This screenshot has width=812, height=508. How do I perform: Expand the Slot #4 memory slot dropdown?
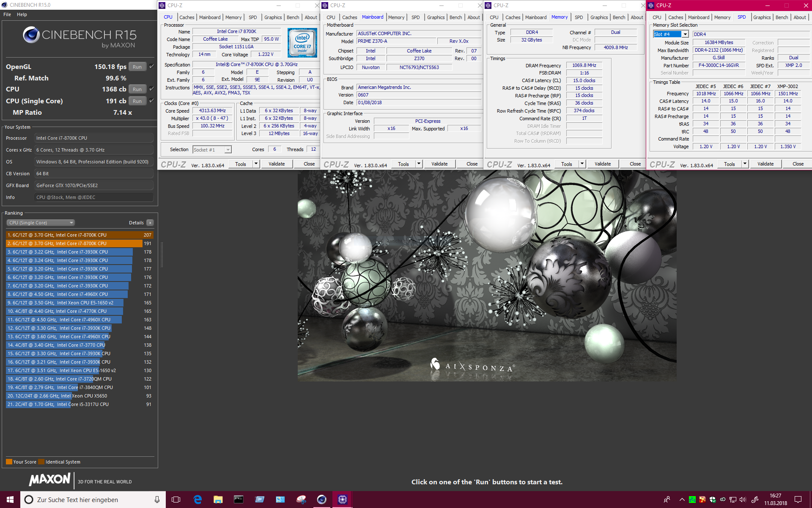[685, 34]
